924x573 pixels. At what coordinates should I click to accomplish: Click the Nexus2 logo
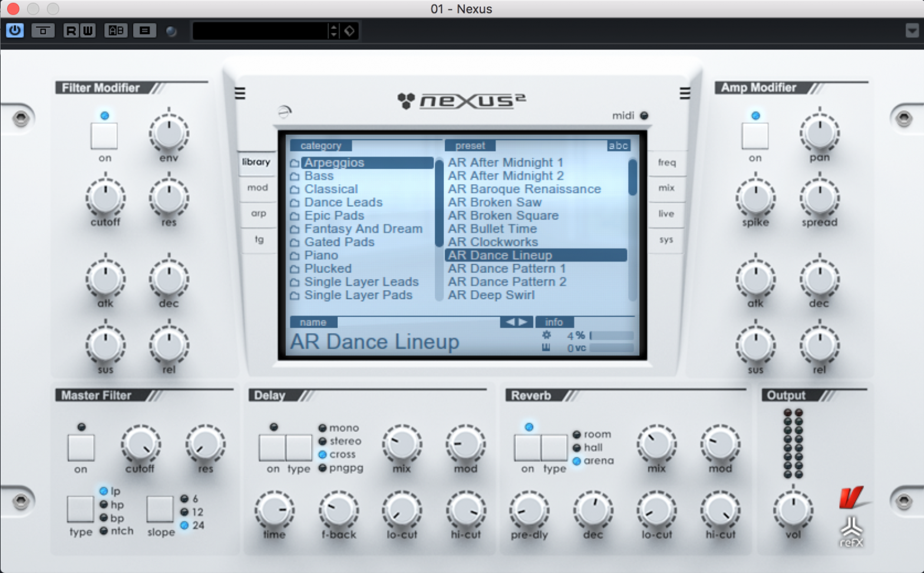[x=461, y=101]
